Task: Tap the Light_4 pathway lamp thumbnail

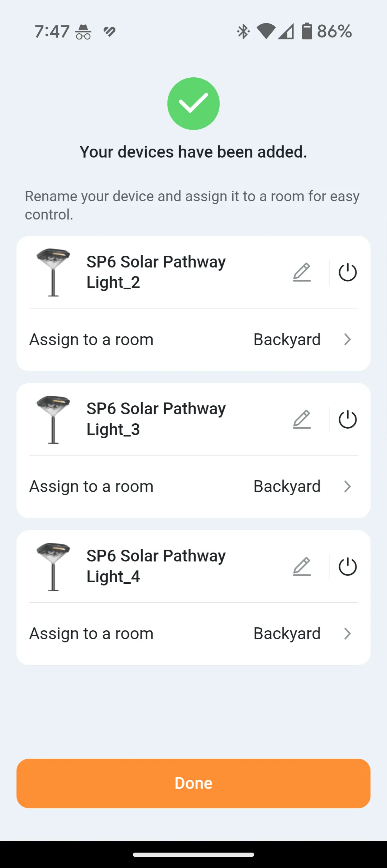Action: pyautogui.click(x=53, y=567)
